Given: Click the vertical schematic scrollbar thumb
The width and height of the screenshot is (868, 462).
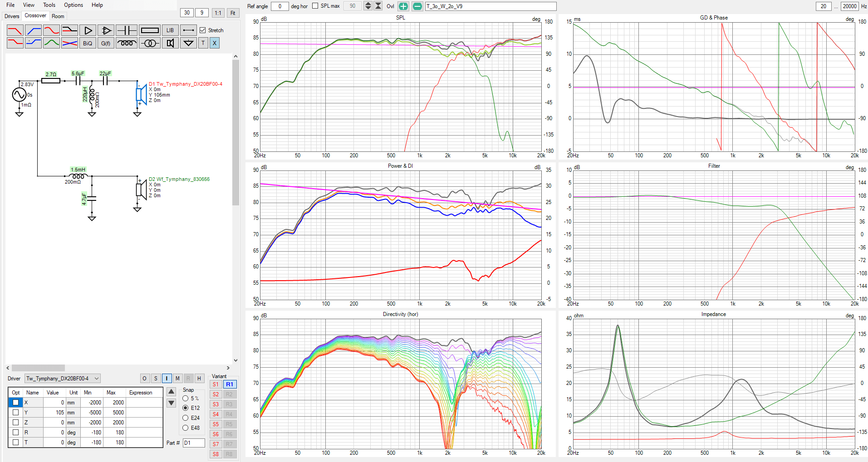Looking at the screenshot, I should (x=235, y=132).
